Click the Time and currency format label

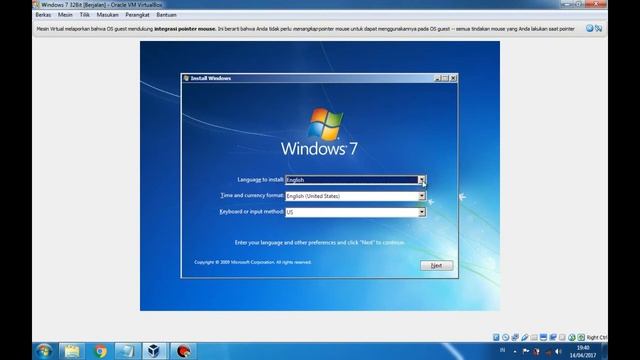pos(252,196)
